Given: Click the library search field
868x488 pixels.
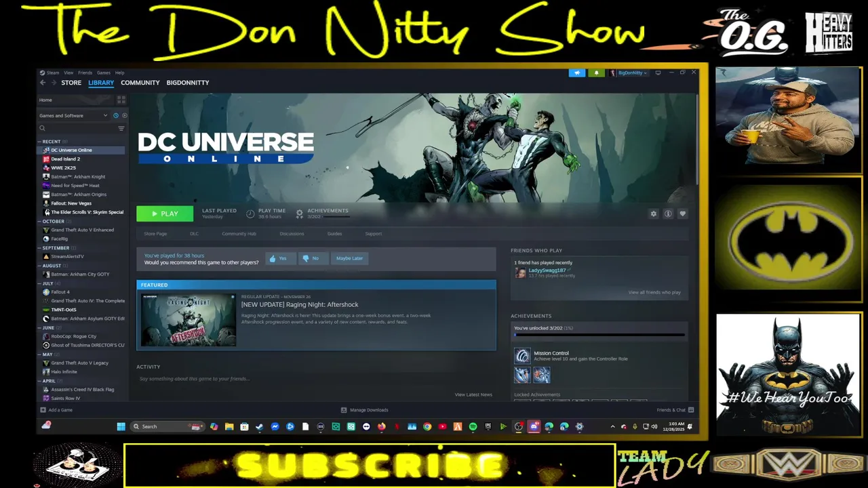Looking at the screenshot, I should [77, 128].
